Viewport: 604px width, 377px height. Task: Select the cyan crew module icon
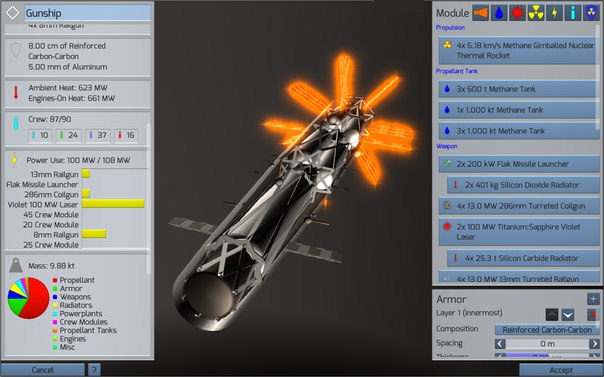click(x=573, y=13)
